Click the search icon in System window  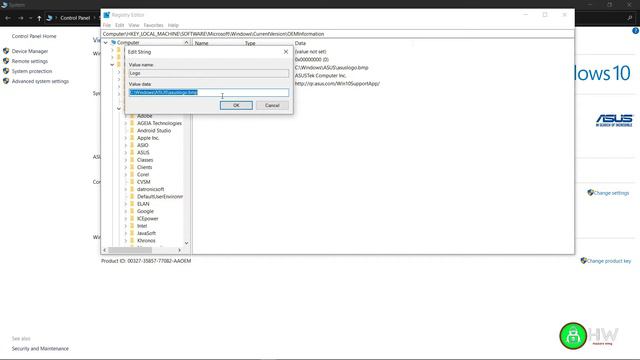click(630, 18)
